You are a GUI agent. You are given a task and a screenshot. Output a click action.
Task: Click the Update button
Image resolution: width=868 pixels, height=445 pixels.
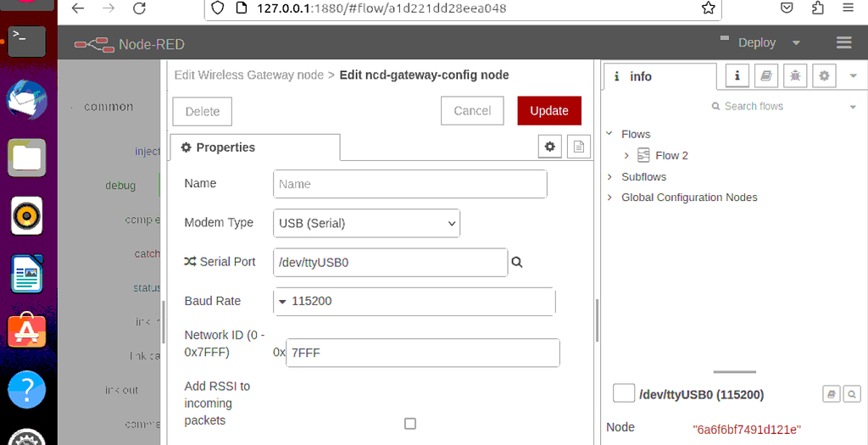549,111
